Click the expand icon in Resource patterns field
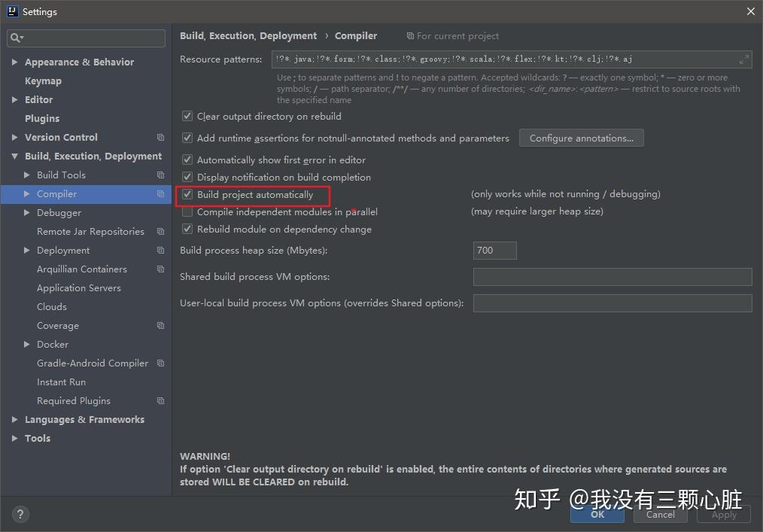 (x=743, y=59)
